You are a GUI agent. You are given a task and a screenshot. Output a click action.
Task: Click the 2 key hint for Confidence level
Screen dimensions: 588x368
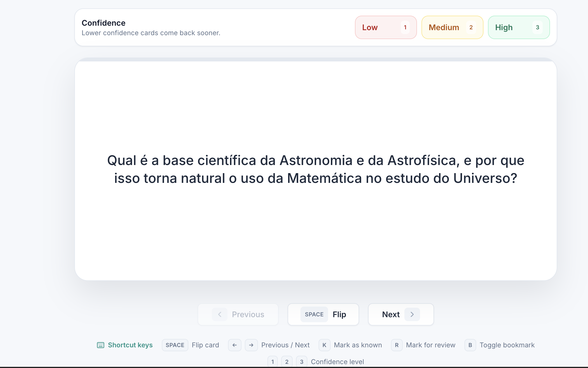click(x=287, y=362)
